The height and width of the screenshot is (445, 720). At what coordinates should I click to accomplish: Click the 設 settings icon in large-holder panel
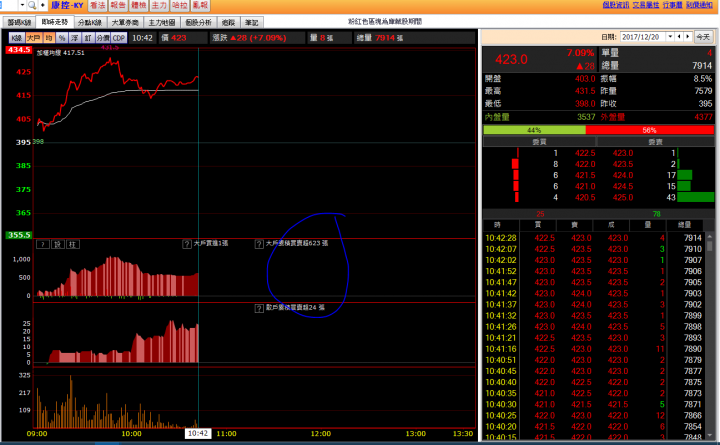tap(57, 244)
